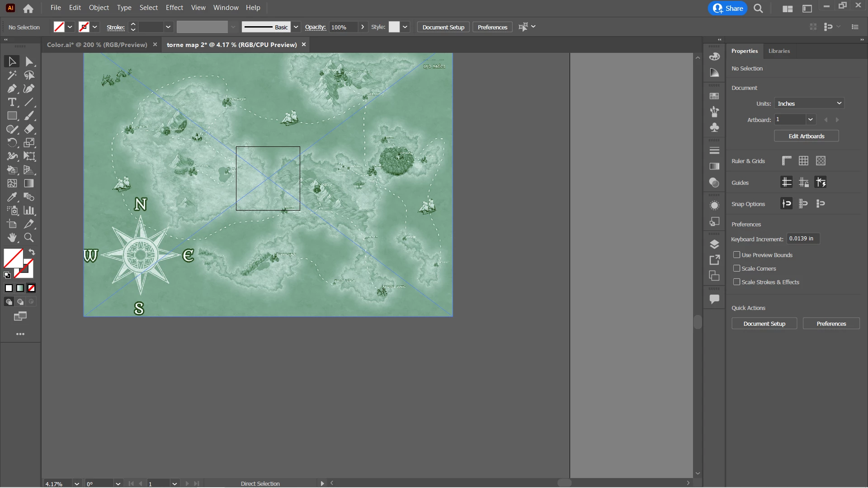The width and height of the screenshot is (868, 488).
Task: Open the Layers panel icon
Action: click(x=714, y=244)
